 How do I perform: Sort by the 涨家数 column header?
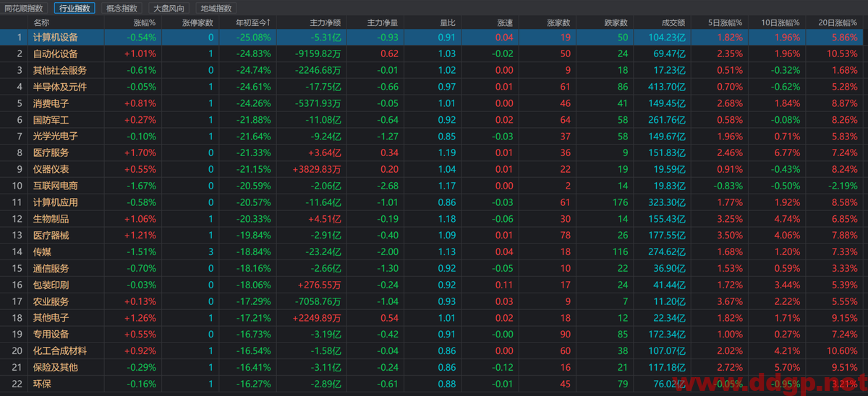click(x=558, y=22)
